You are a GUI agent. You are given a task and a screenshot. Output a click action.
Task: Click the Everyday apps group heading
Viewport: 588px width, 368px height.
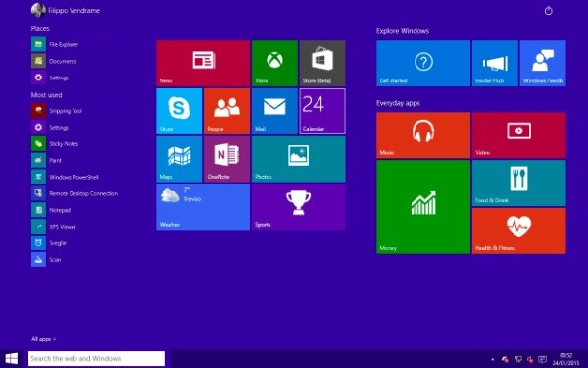398,103
